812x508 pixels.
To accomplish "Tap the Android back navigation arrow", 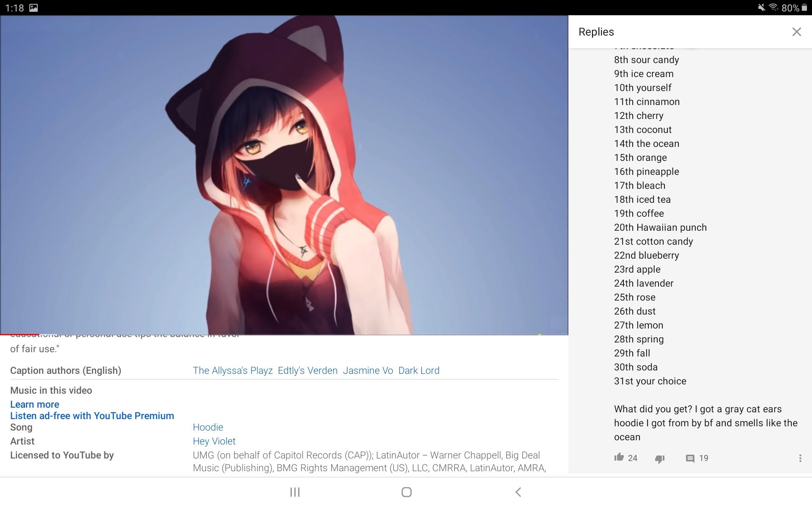I will pos(518,492).
